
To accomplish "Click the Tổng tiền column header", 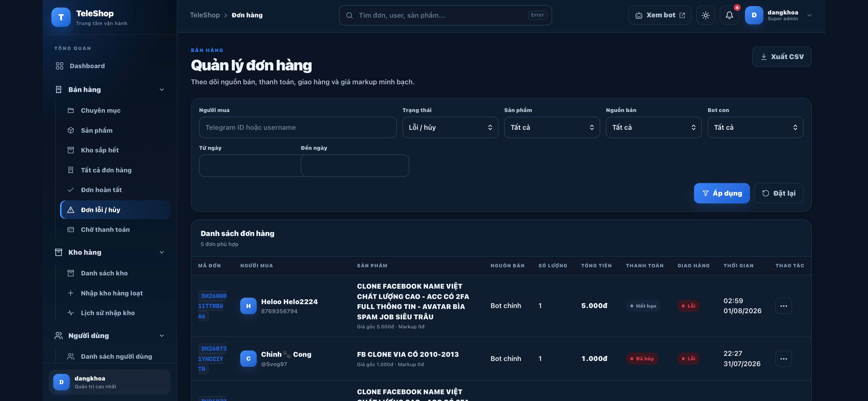I will click(x=596, y=265).
